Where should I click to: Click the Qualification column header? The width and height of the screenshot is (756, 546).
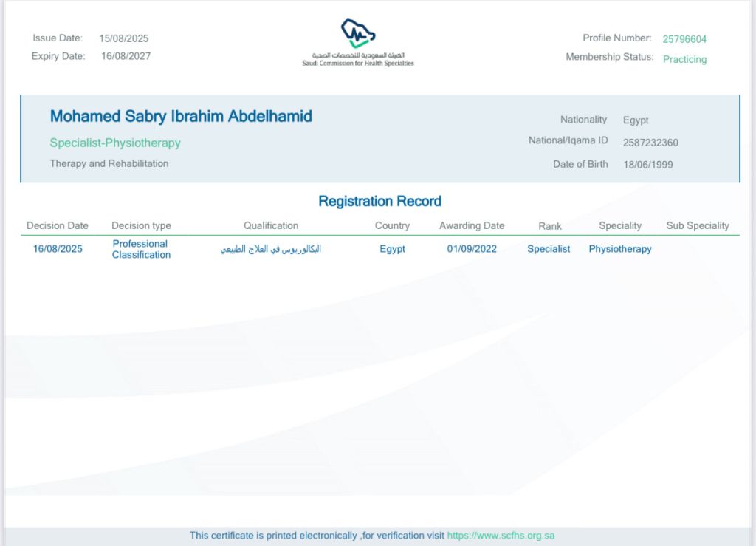pos(271,226)
